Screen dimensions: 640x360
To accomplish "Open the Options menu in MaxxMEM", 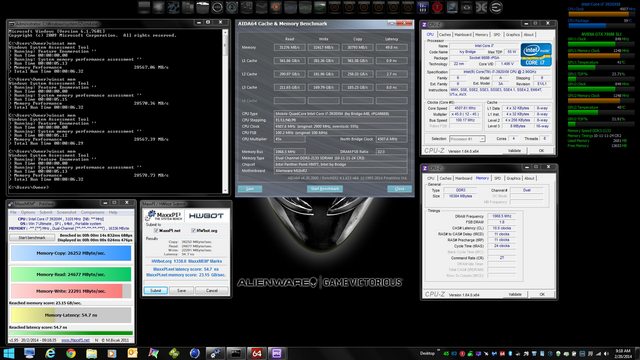I will [x=28, y=212].
